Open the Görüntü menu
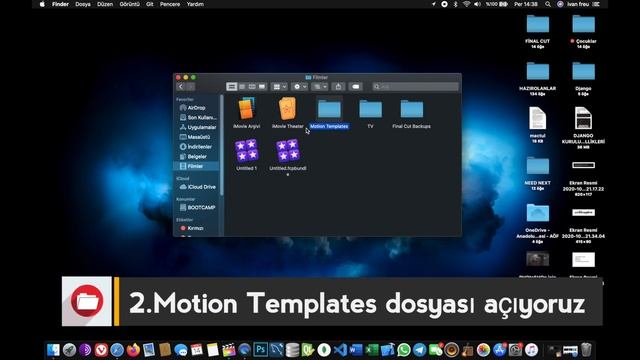 pyautogui.click(x=129, y=4)
